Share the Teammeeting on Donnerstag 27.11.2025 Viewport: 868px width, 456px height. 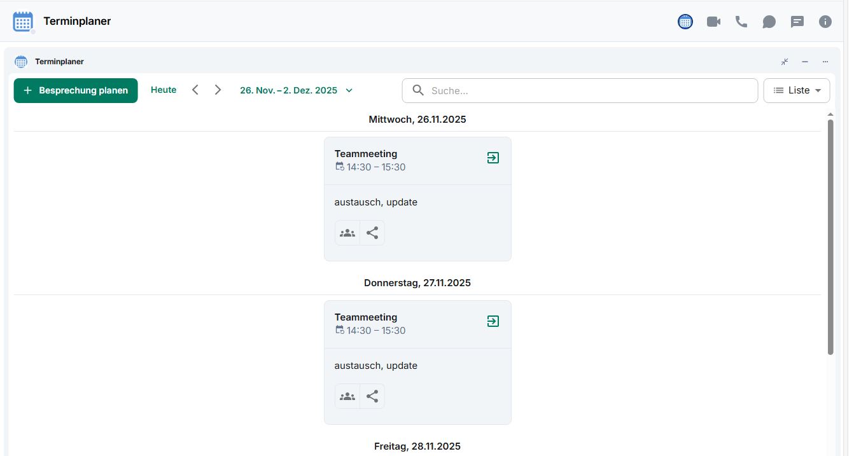(372, 396)
